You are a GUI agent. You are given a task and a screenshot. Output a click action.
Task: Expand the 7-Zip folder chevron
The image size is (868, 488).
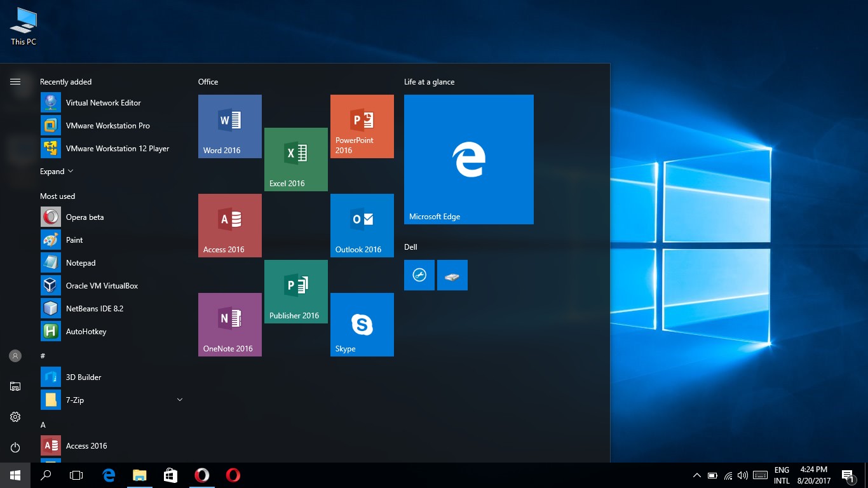pyautogui.click(x=179, y=400)
